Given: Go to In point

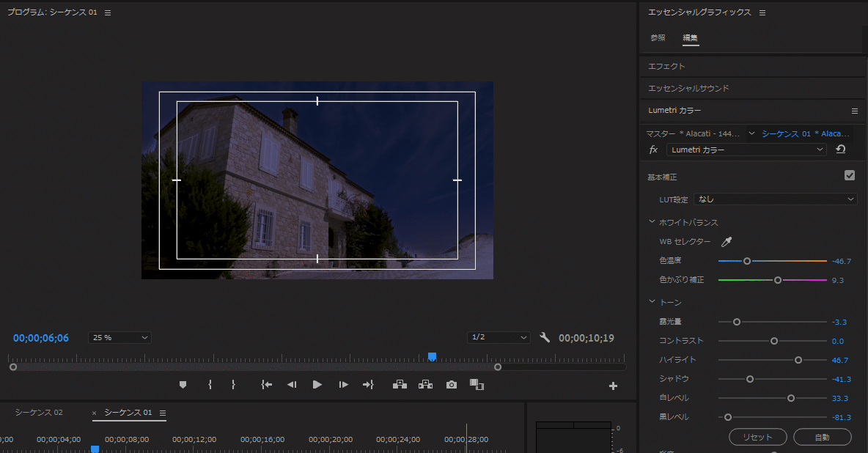Looking at the screenshot, I should 266,384.
